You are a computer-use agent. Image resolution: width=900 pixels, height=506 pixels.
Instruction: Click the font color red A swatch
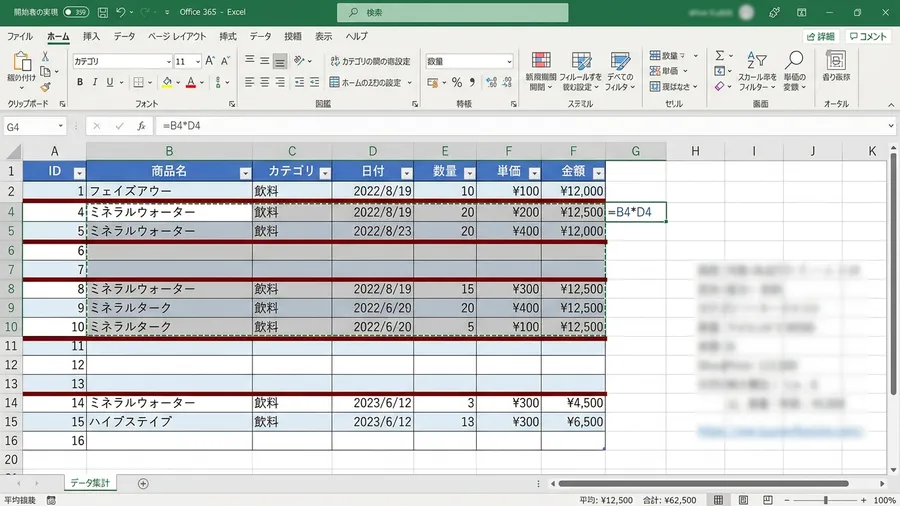click(191, 83)
